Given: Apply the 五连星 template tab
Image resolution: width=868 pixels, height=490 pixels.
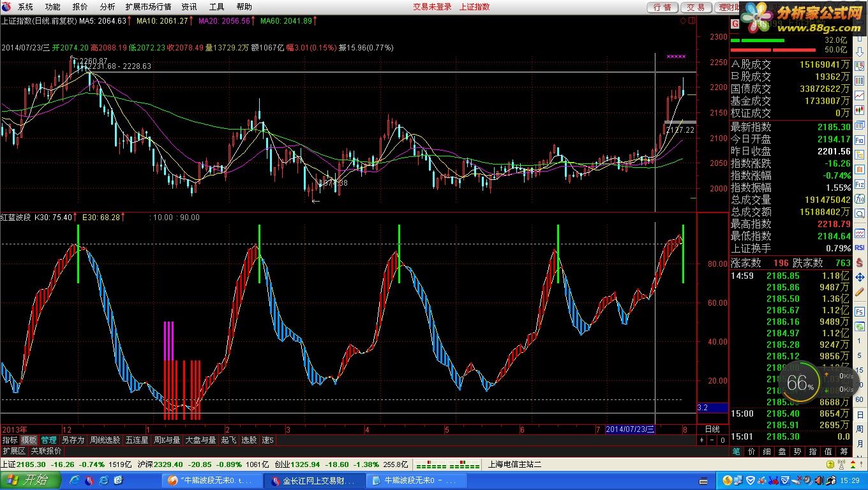Looking at the screenshot, I should pos(137,440).
